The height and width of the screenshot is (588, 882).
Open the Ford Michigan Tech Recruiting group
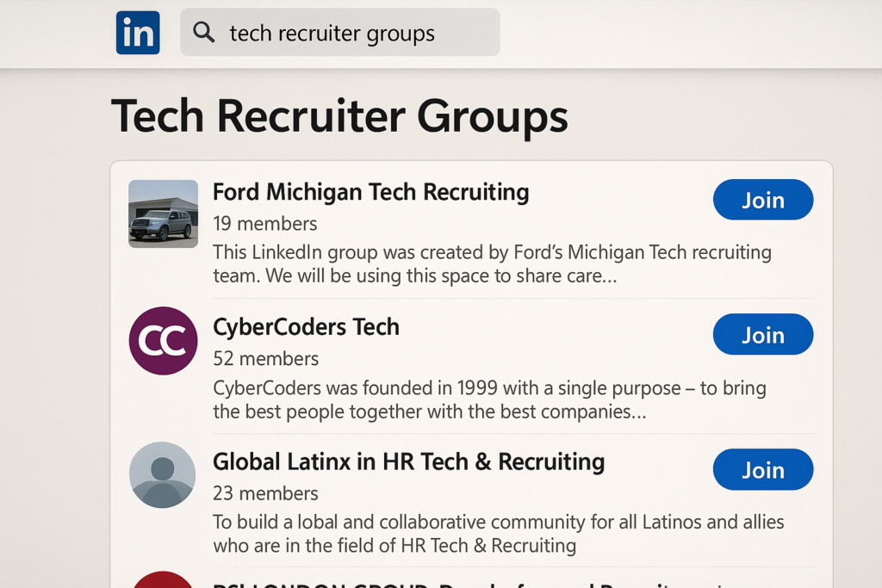click(370, 192)
